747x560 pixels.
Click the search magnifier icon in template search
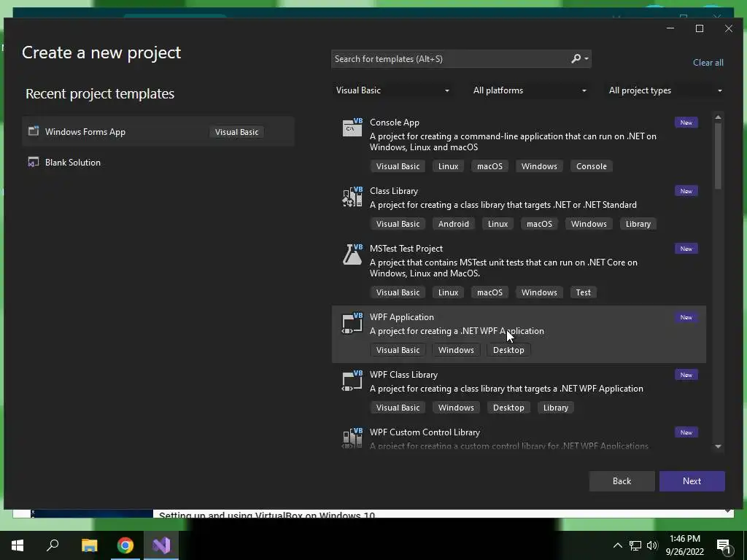pyautogui.click(x=576, y=58)
